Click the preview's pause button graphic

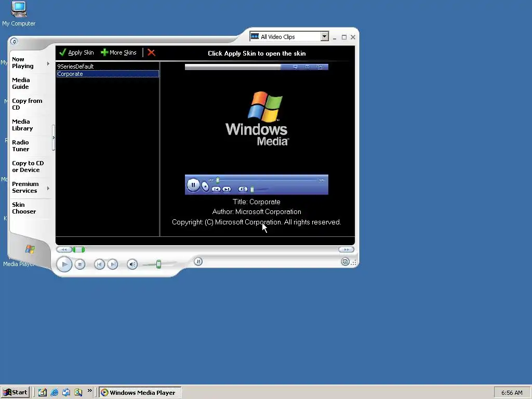193,185
